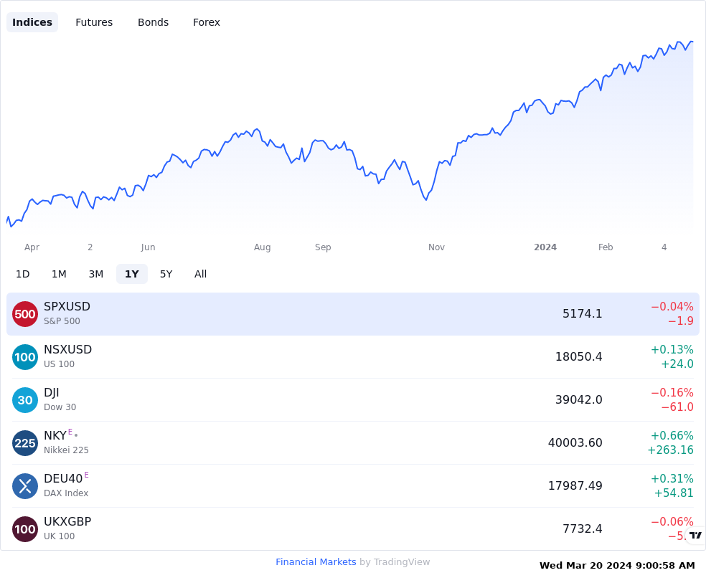Click the +54.81 point change value
706x588 pixels.
point(674,493)
